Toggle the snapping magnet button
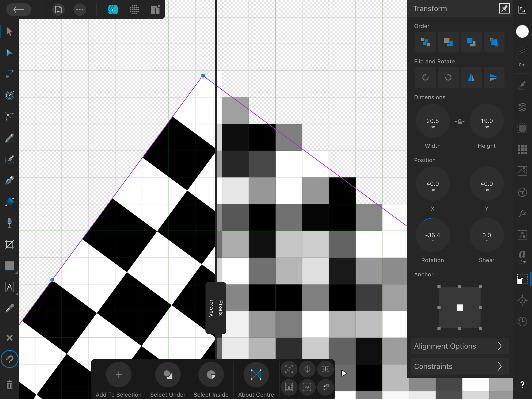 9,359
